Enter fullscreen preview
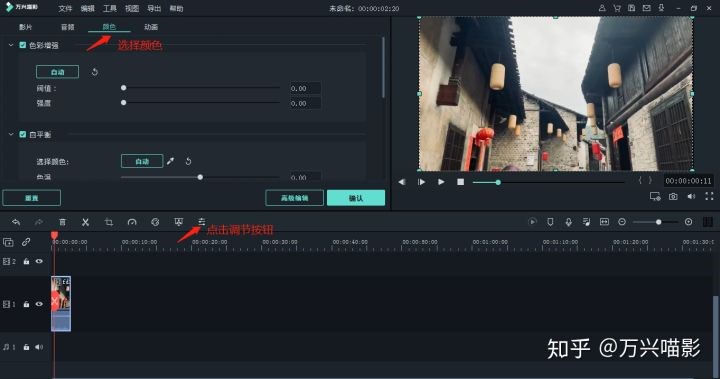 [709, 197]
